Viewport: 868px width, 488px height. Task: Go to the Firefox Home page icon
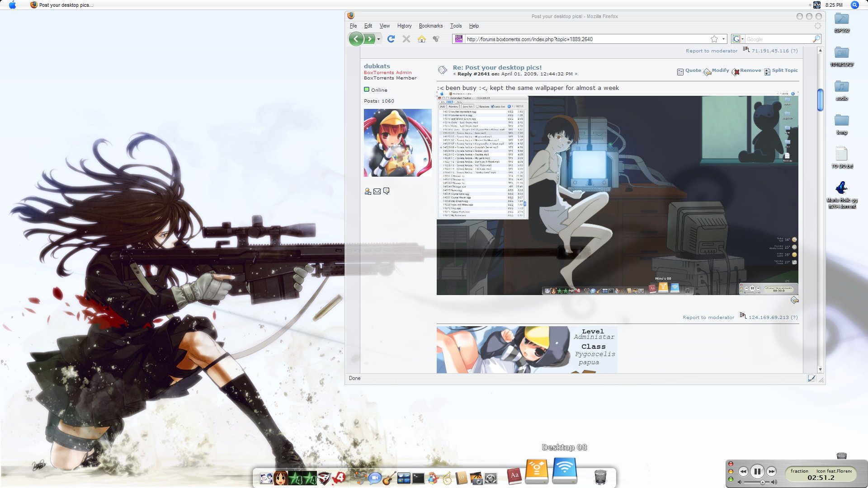(422, 39)
